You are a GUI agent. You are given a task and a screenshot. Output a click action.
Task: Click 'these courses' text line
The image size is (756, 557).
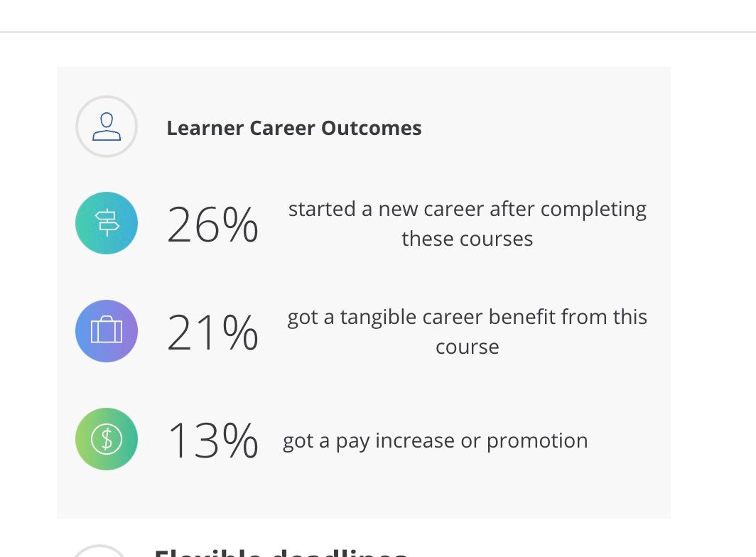coord(468,239)
